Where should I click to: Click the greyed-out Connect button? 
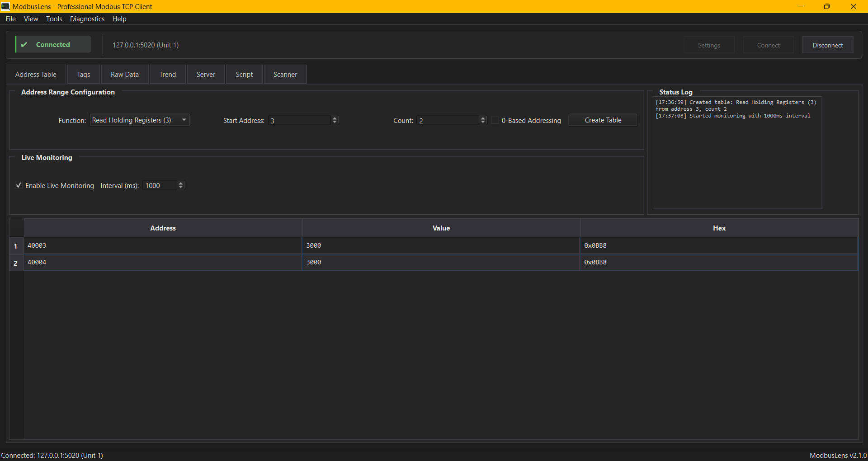769,45
